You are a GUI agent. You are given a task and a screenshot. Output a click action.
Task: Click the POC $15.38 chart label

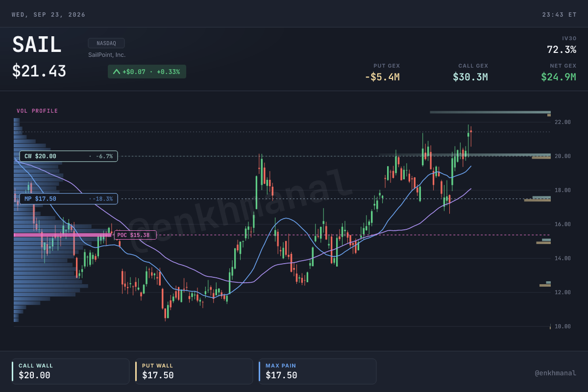pyautogui.click(x=135, y=235)
